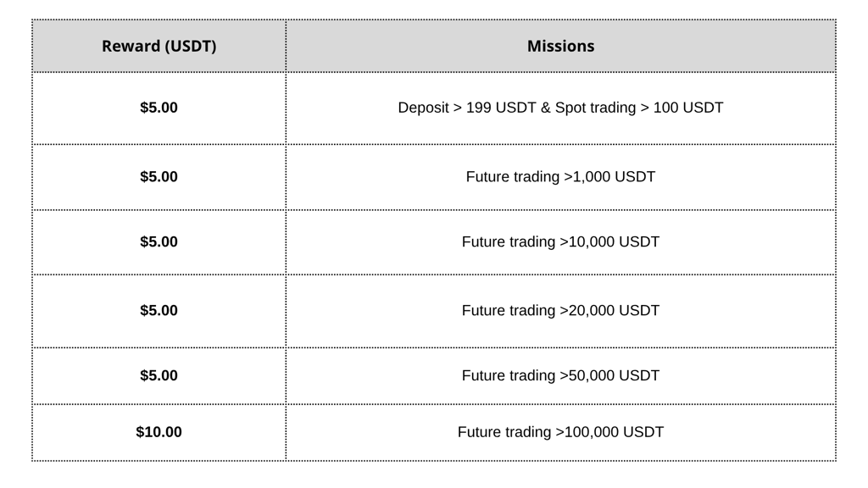Viewport: 868px width, 488px height.
Task: Click $5.00 reward beside >50,000 USDT mission
Action: coord(159,375)
